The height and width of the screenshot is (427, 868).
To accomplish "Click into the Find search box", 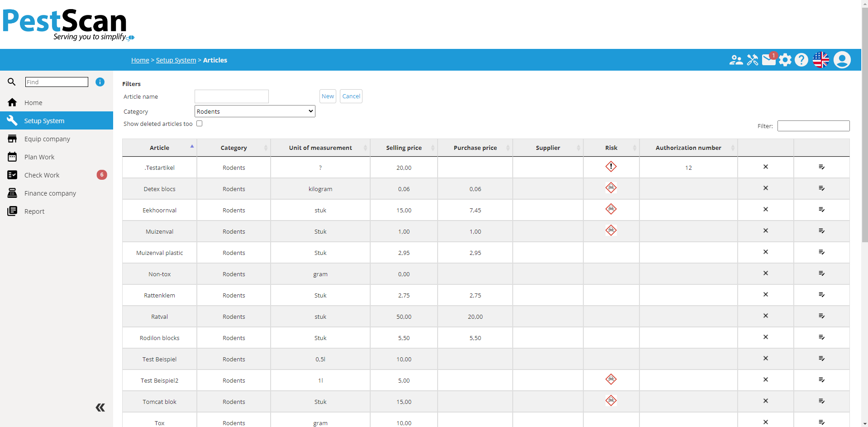I will [x=57, y=82].
